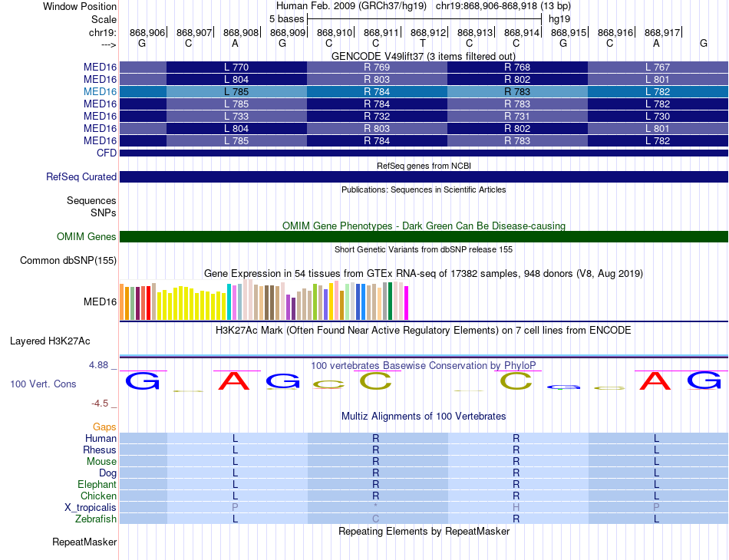The width and height of the screenshot is (729, 560).
Task: Open the OMIM Gene Phenotypes green title
Action: coord(424,226)
